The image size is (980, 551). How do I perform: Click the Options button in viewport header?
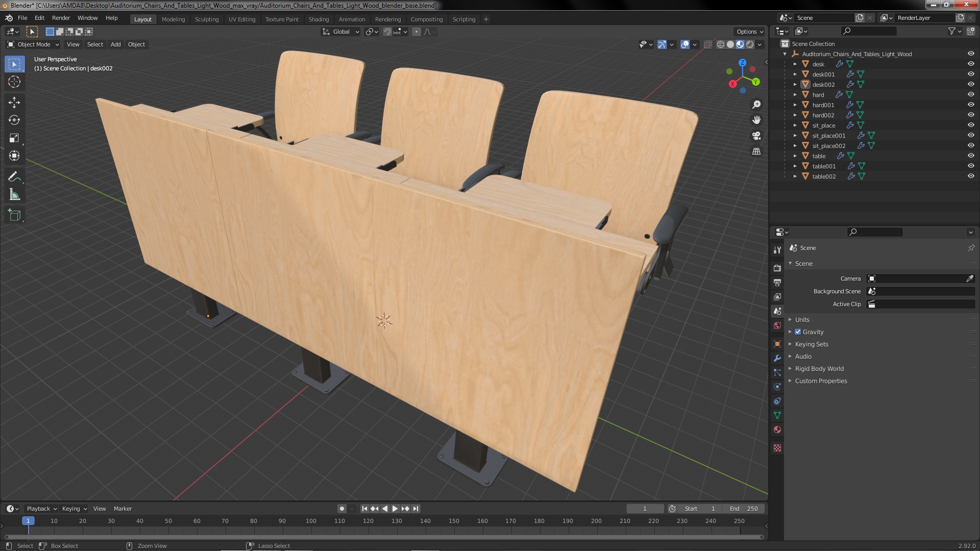coord(749,32)
